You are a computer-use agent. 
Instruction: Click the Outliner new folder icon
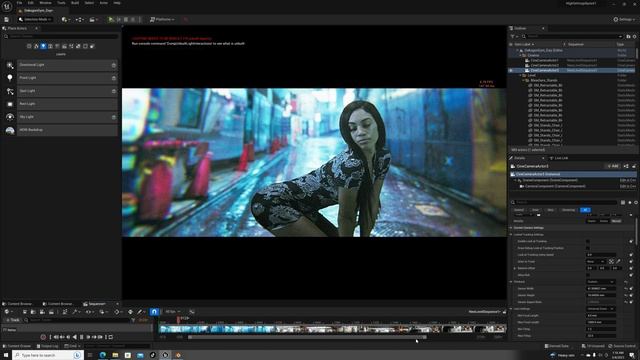pos(628,36)
